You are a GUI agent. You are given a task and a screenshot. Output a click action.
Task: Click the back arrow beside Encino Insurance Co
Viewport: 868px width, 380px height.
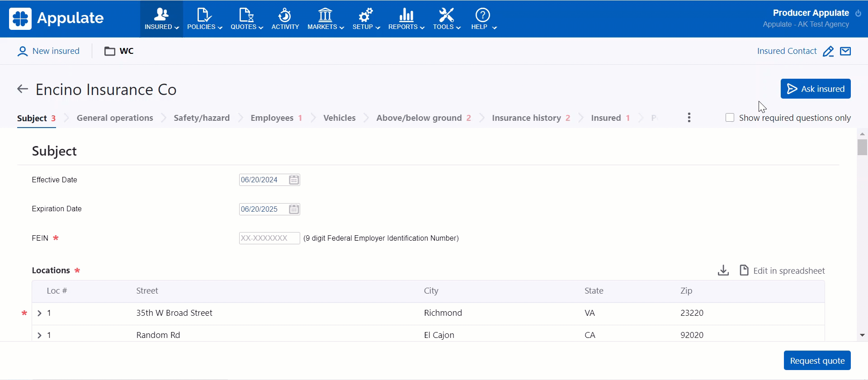tap(23, 89)
